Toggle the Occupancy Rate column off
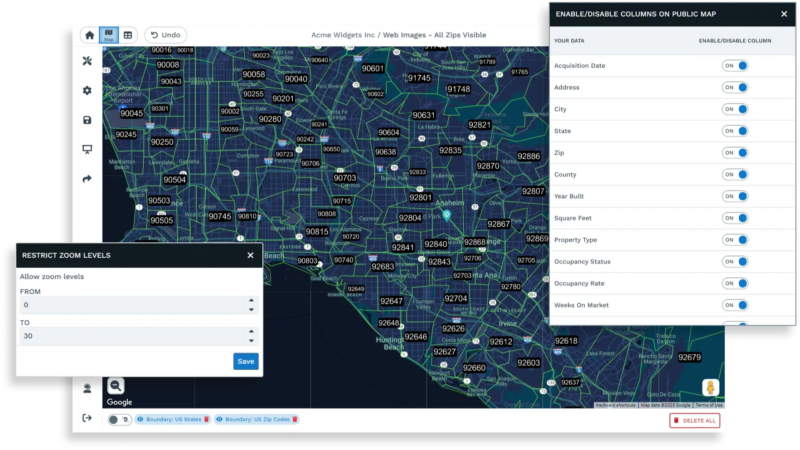 736,284
